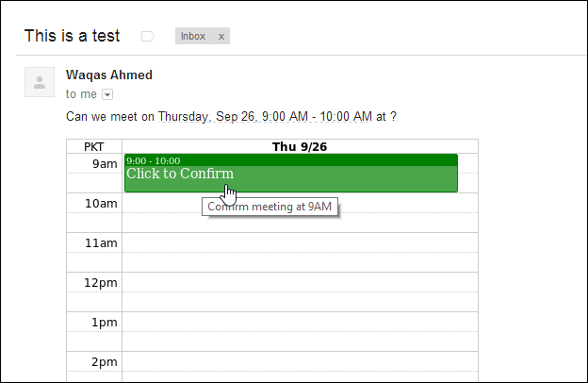The image size is (588, 383).
Task: Click the underlined Thursday, Sep 26 date link
Action: [265, 116]
